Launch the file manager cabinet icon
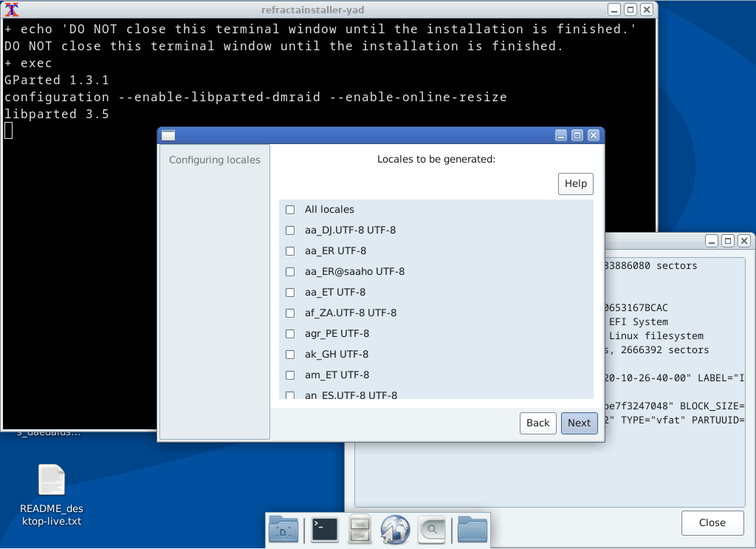Screen dimensions: 756x549 [360, 529]
